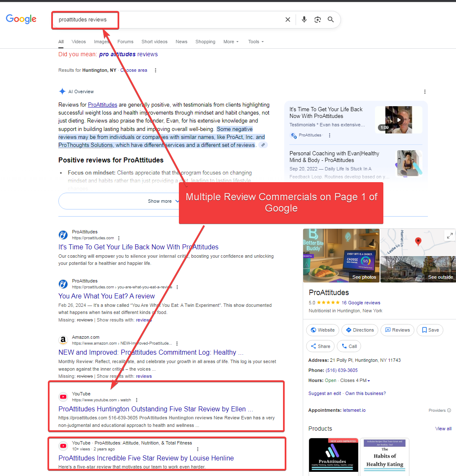Image resolution: width=456 pixels, height=476 pixels.
Task: Open AI Overview three-dot menu
Action: 425,92
